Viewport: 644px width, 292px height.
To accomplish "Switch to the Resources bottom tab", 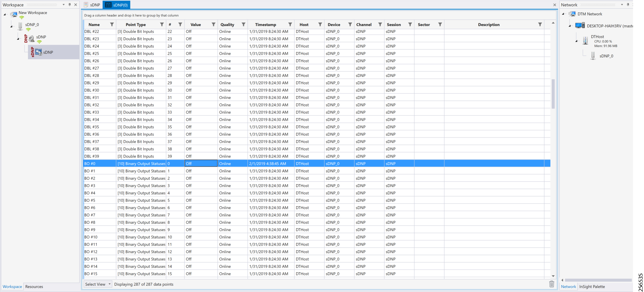I will [34, 287].
